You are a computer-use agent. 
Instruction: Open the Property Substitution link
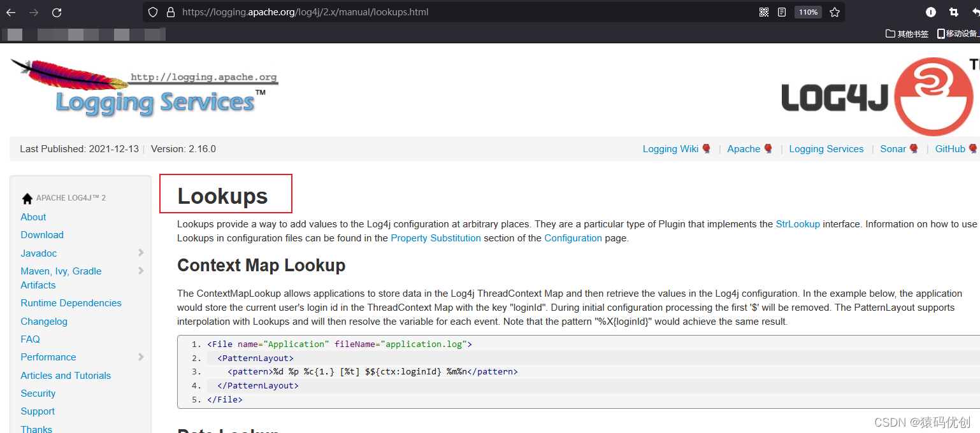pyautogui.click(x=436, y=238)
